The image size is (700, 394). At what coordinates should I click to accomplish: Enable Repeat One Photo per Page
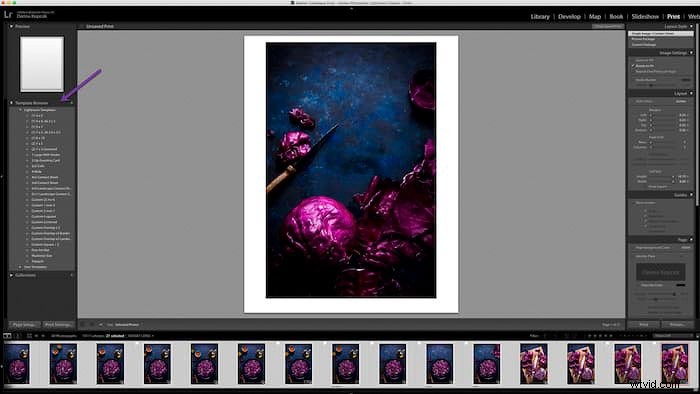tap(633, 71)
